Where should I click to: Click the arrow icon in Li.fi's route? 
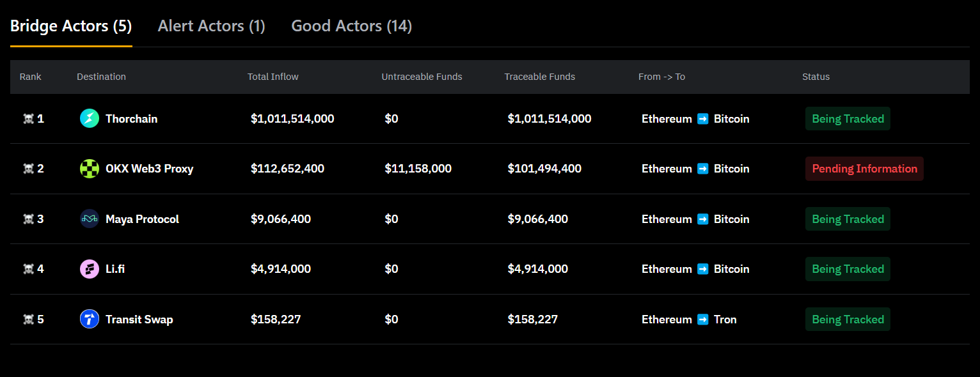703,269
